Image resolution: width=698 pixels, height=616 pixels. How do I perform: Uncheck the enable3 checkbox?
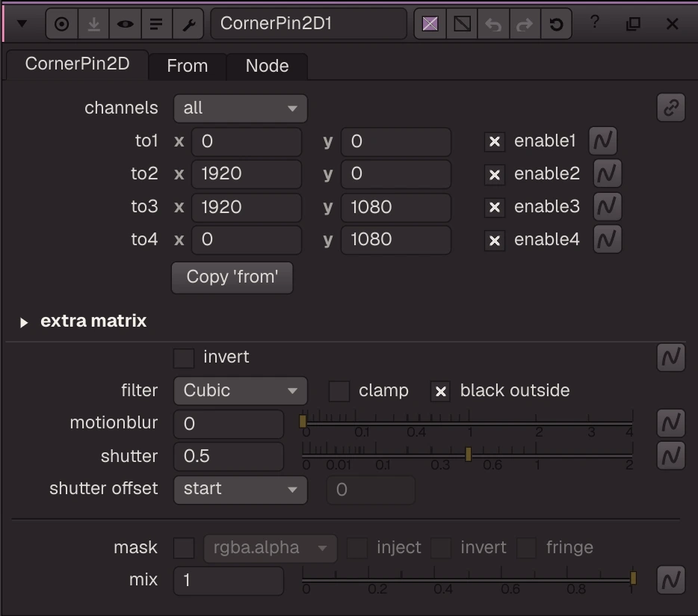pos(495,207)
